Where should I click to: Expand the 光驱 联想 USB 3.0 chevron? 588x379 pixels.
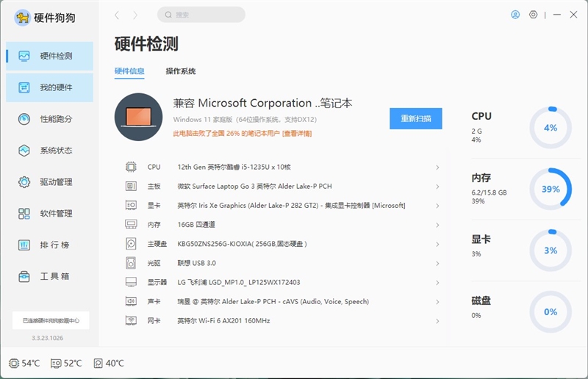pyautogui.click(x=437, y=263)
